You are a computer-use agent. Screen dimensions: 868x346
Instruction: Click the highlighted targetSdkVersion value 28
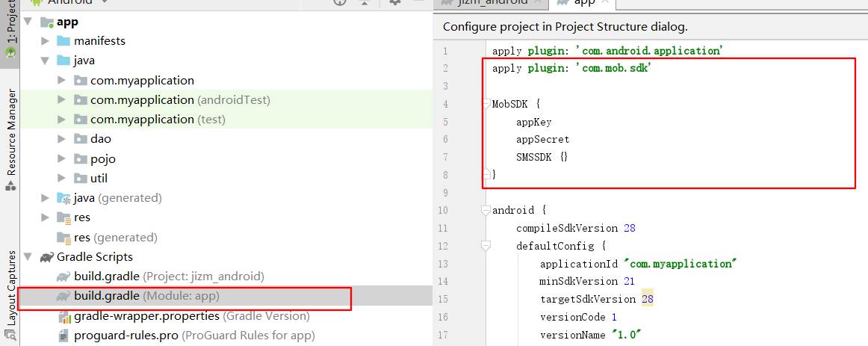pos(647,299)
